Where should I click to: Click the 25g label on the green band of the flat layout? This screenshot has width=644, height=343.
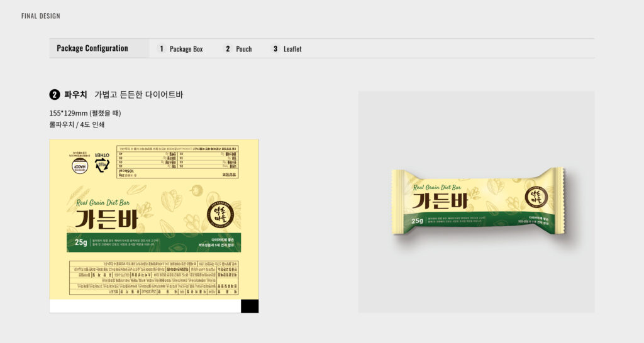point(81,242)
